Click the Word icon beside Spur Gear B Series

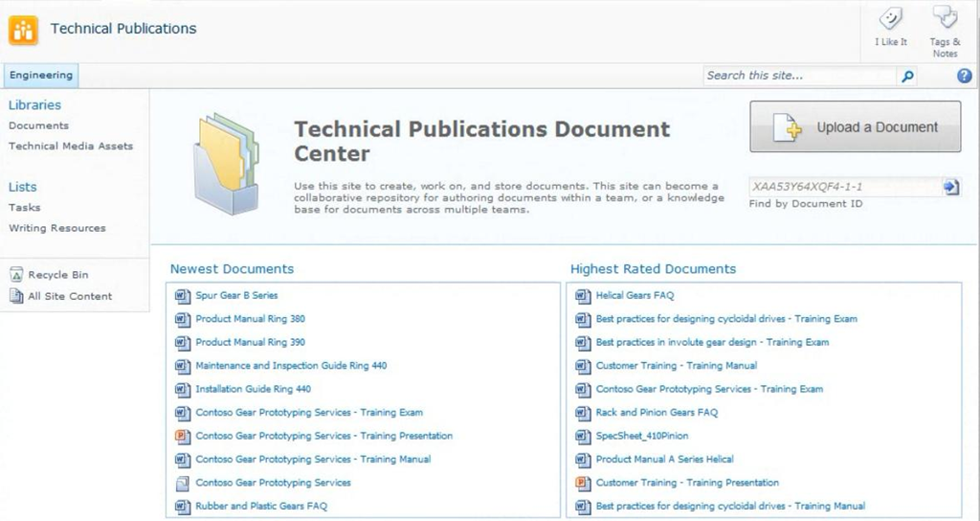click(183, 296)
